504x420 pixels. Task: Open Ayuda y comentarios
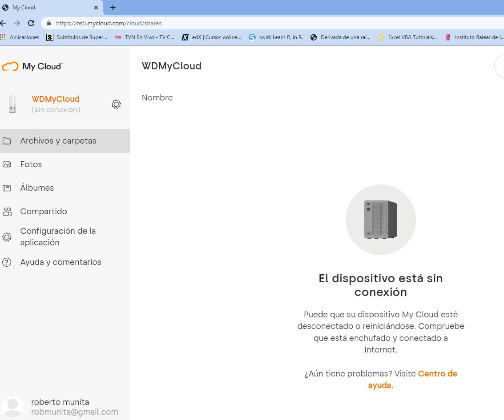65,262
